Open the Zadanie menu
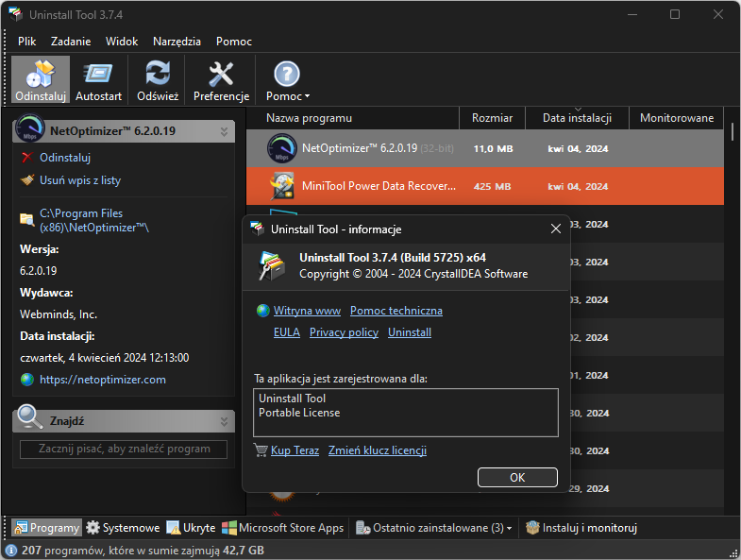 click(71, 42)
